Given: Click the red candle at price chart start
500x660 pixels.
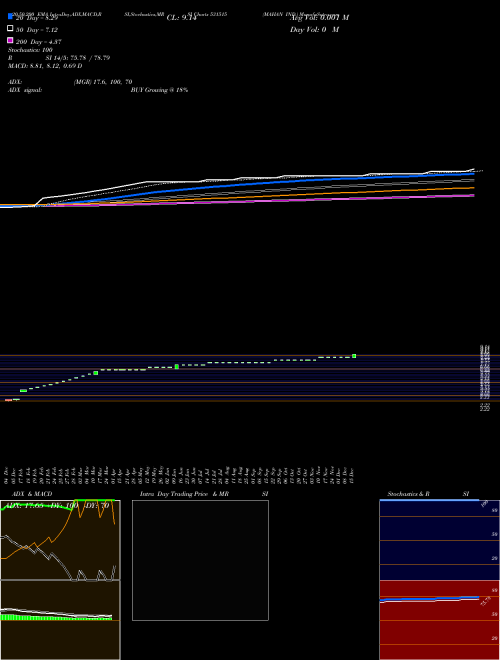Looking at the screenshot, I should click(8, 400).
